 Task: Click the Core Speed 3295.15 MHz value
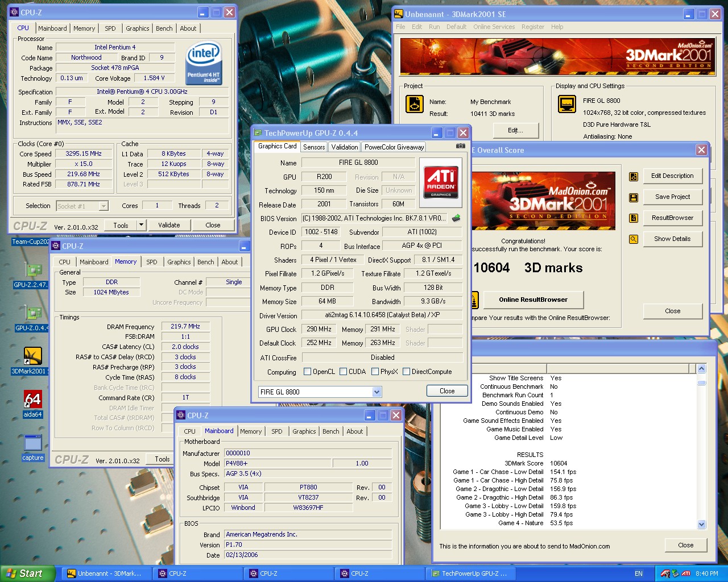pos(84,153)
